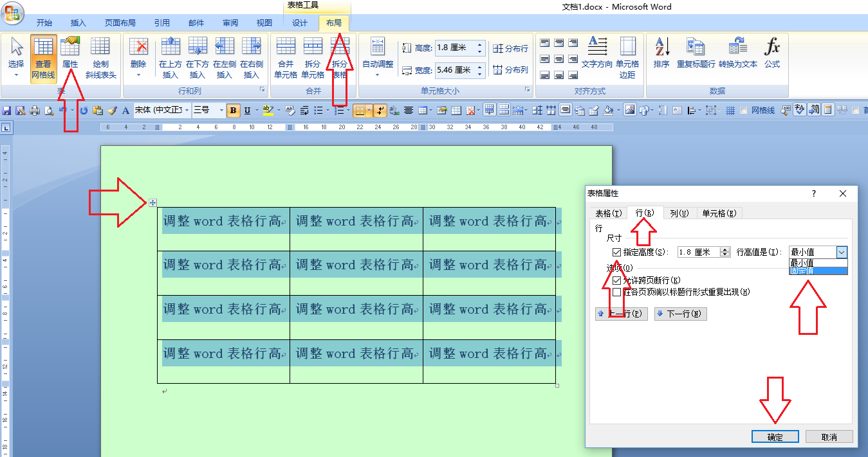Insert row below with 在下方插入
The width and height of the screenshot is (868, 457).
(x=198, y=57)
